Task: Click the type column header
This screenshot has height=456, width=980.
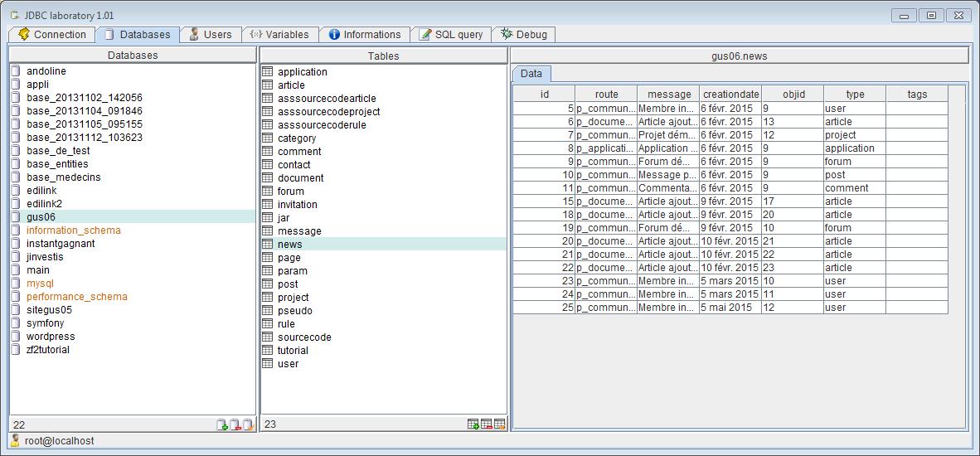Action: tap(855, 94)
